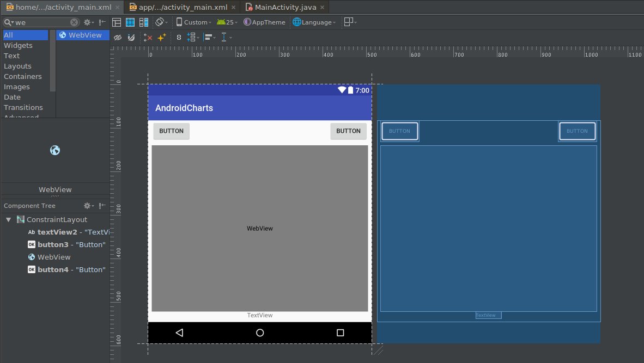
Task: Click the Clear All Constraints icon
Action: click(148, 38)
